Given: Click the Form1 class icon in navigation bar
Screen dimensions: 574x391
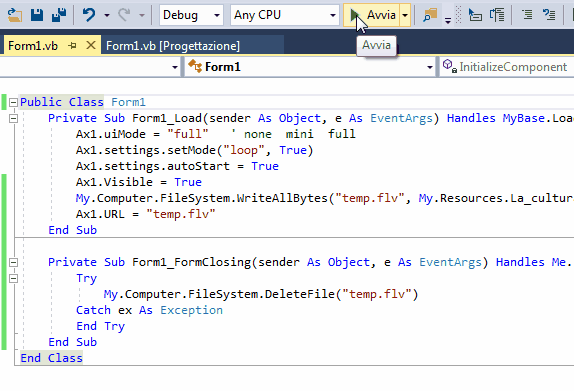Looking at the screenshot, I should pos(195,67).
